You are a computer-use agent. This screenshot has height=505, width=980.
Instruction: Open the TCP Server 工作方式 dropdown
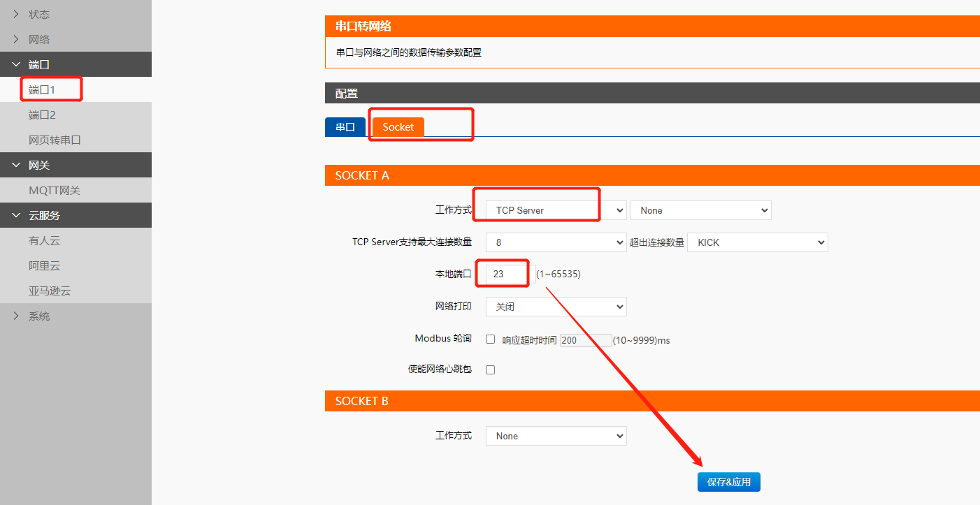click(556, 210)
